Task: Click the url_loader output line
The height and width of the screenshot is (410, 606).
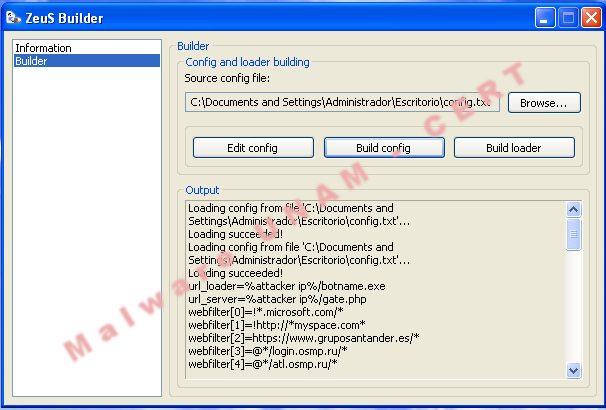Action: click(x=287, y=286)
